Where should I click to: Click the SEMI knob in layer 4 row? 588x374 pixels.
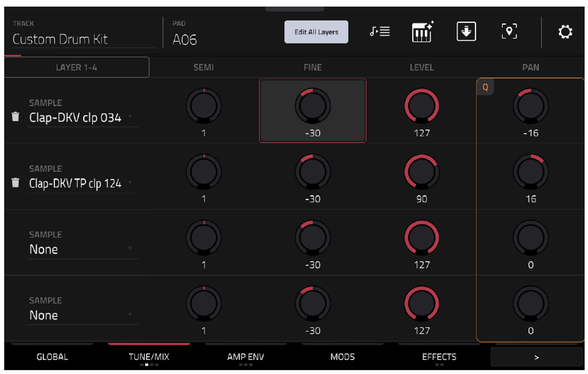(204, 304)
